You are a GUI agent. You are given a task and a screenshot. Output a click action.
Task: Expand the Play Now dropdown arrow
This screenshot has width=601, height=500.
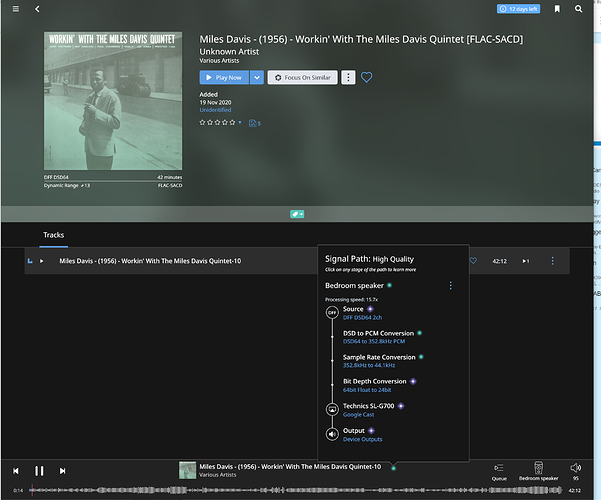click(257, 77)
